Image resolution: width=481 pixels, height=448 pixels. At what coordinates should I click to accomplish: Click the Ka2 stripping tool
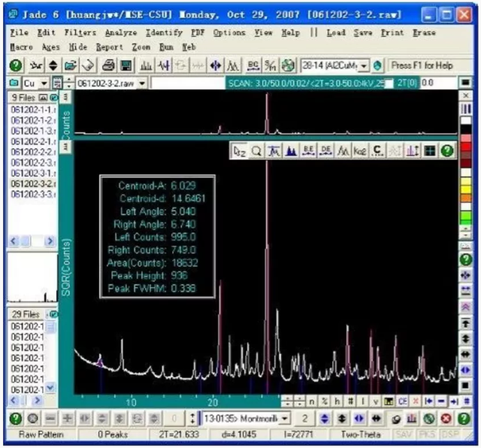tap(359, 150)
